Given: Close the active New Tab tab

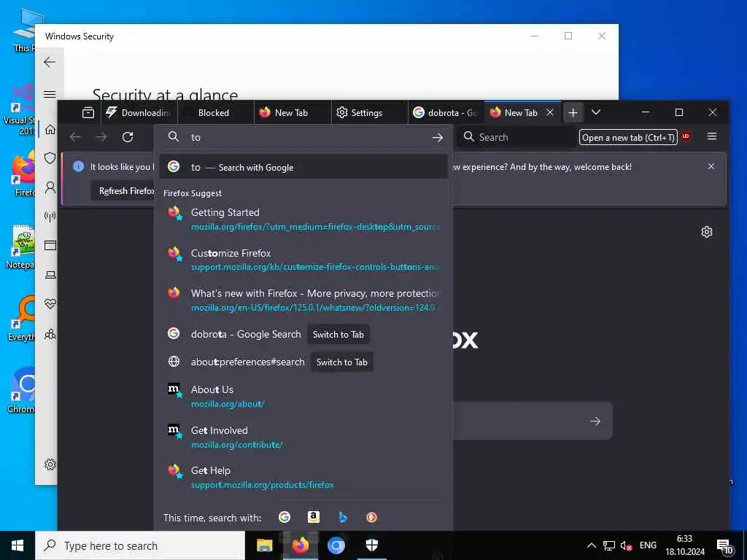Looking at the screenshot, I should point(550,112).
